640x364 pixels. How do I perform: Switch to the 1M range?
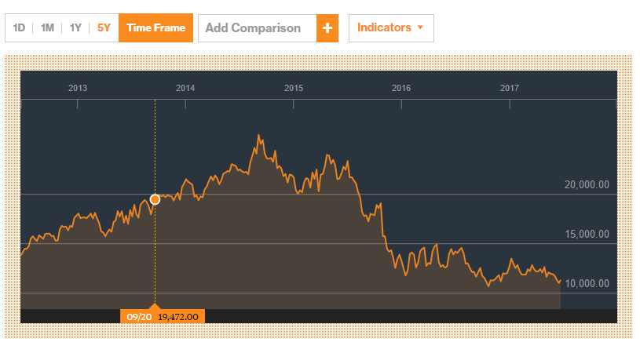pos(47,28)
